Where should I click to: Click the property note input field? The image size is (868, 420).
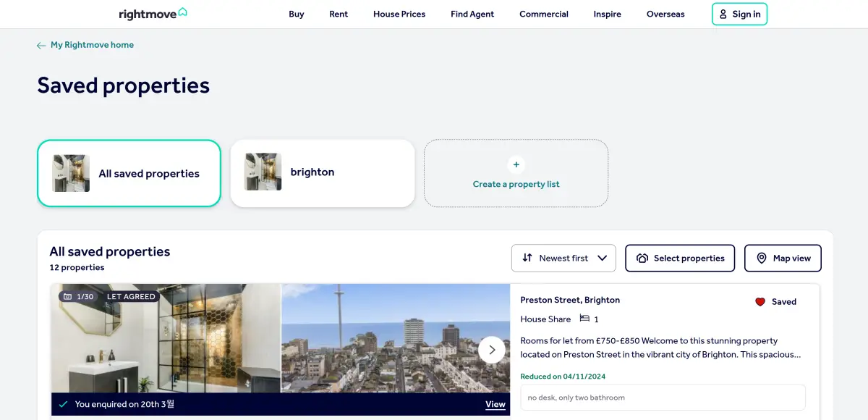[x=663, y=398]
